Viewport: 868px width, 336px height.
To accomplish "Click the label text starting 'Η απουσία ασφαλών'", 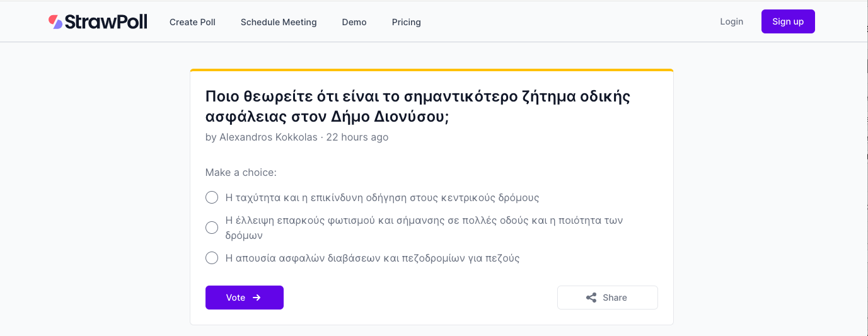I will point(372,258).
